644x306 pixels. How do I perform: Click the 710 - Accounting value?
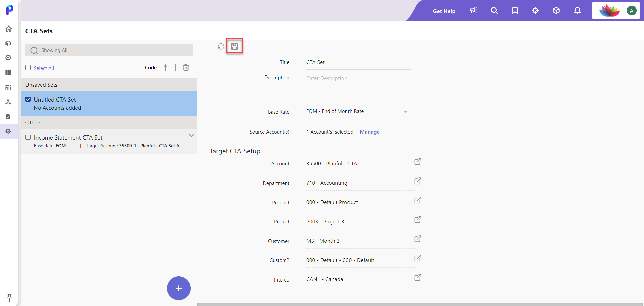[x=327, y=183]
